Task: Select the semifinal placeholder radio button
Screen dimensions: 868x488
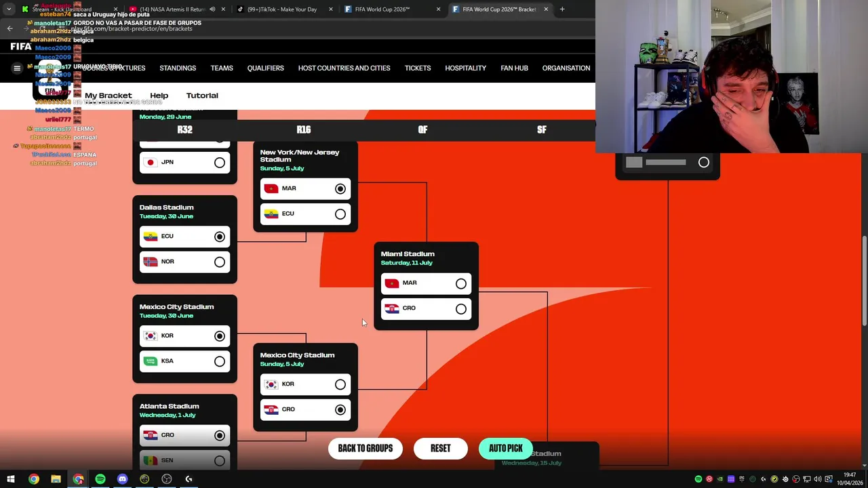Action: point(704,163)
